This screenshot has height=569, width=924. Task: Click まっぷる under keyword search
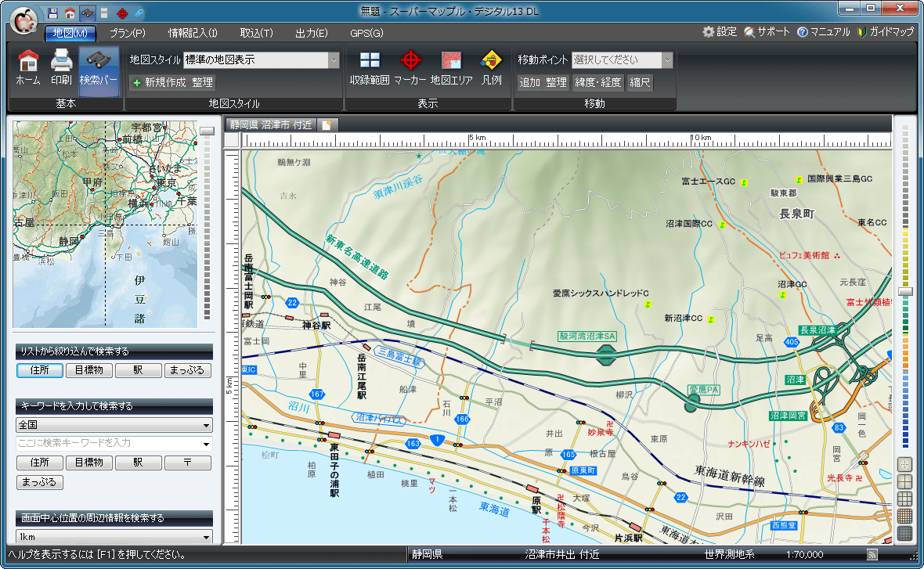[x=39, y=482]
